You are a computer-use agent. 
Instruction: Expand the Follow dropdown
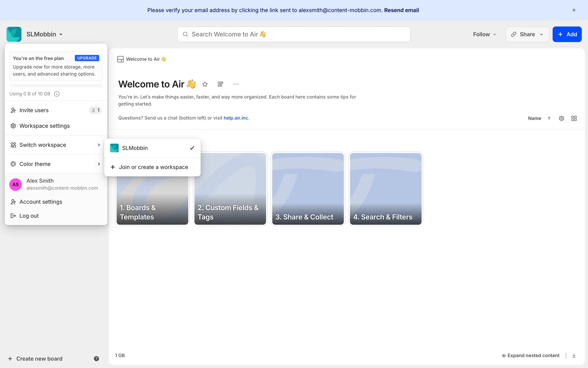[x=484, y=34]
